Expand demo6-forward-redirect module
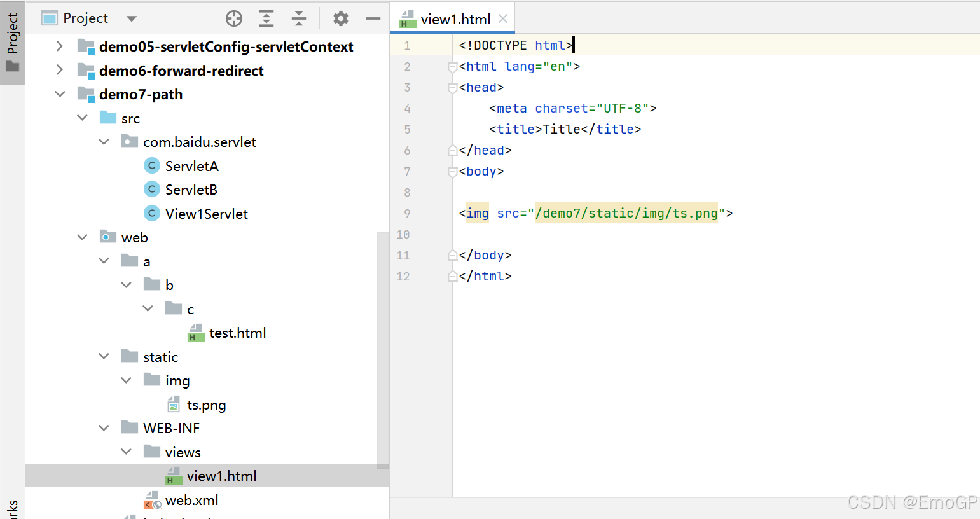This screenshot has width=980, height=519. (59, 70)
